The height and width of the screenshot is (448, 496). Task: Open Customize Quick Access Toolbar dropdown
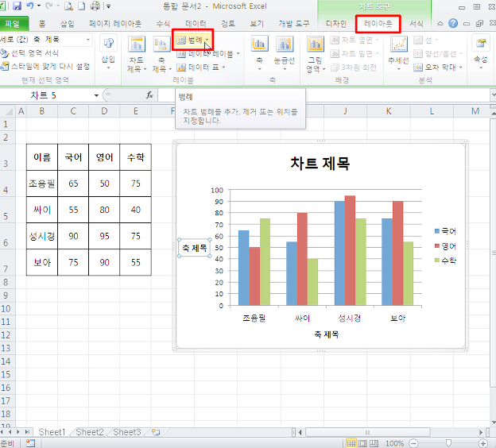tap(108, 6)
